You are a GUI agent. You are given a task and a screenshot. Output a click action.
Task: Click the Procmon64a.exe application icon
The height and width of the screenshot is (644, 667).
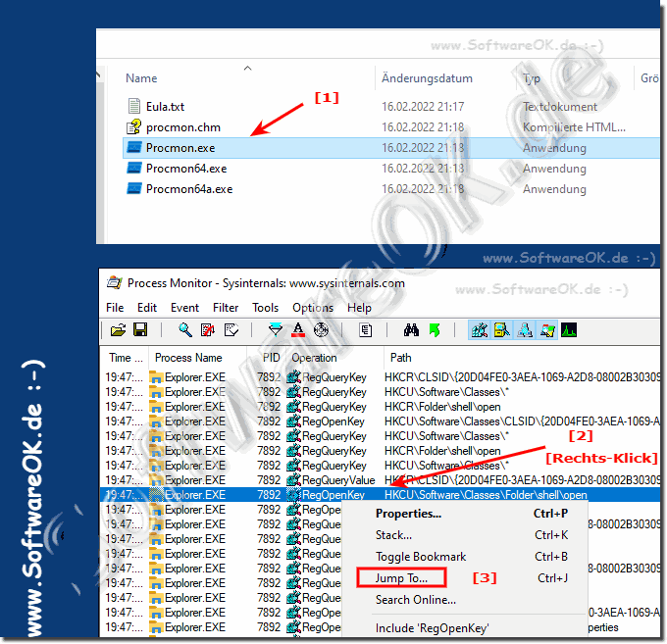[134, 188]
